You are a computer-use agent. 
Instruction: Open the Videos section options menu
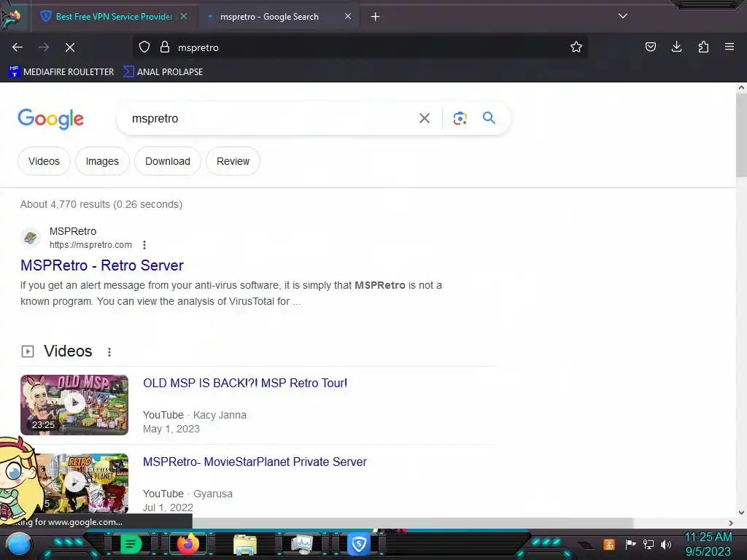coord(109,352)
